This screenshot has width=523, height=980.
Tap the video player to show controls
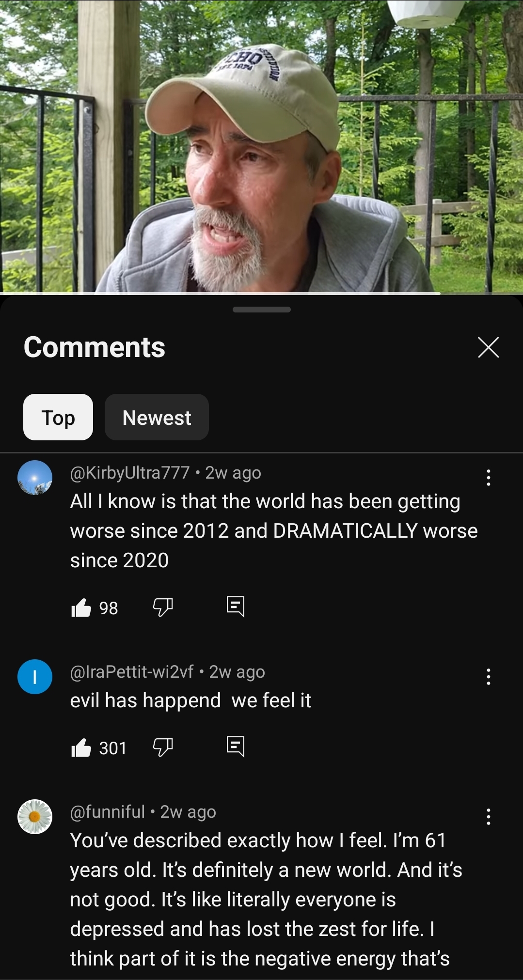click(x=261, y=145)
